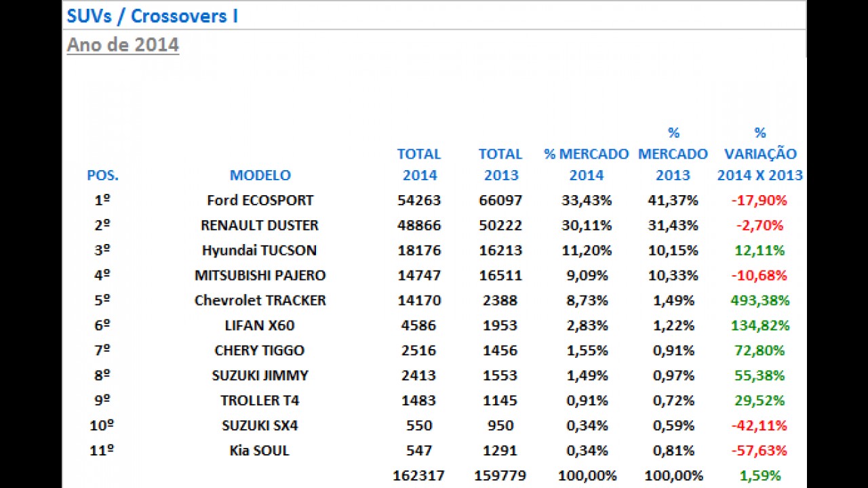Select the '5º' position cell
The height and width of the screenshot is (488, 868).
(103, 300)
